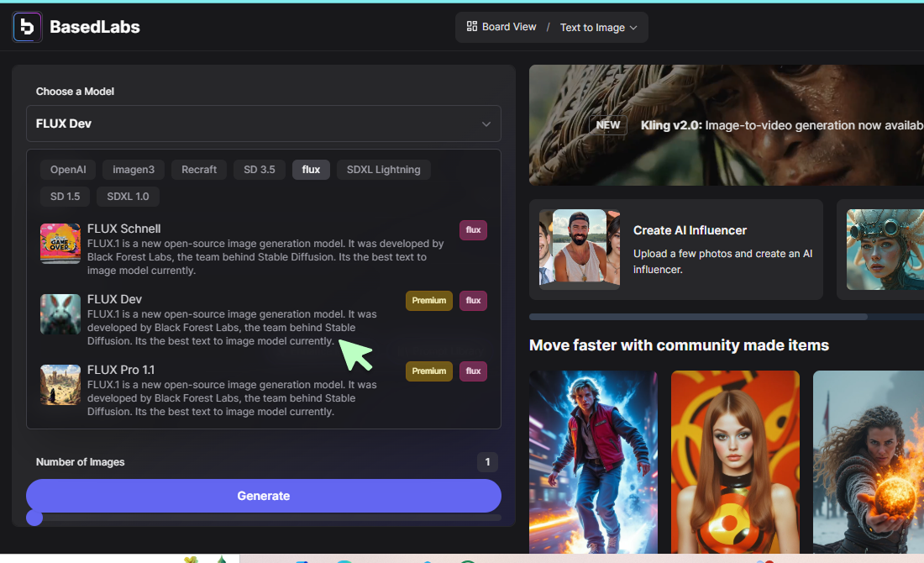Click the FLUX Dev rabbit thumbnail

tap(60, 314)
